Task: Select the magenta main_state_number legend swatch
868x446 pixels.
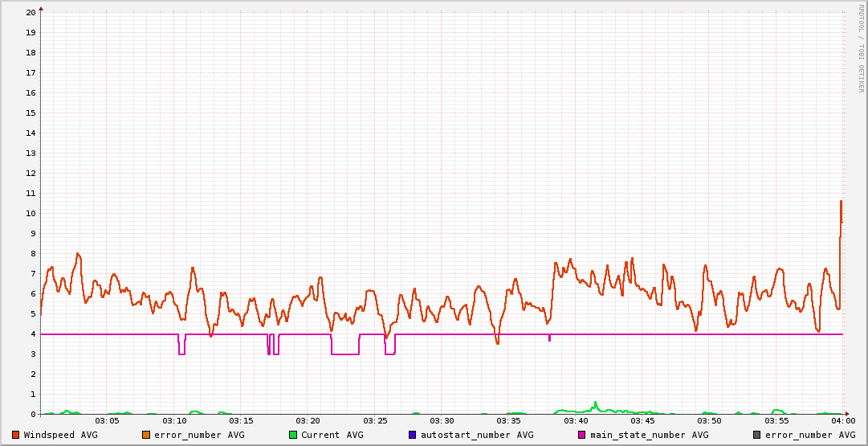Action: pyautogui.click(x=582, y=435)
